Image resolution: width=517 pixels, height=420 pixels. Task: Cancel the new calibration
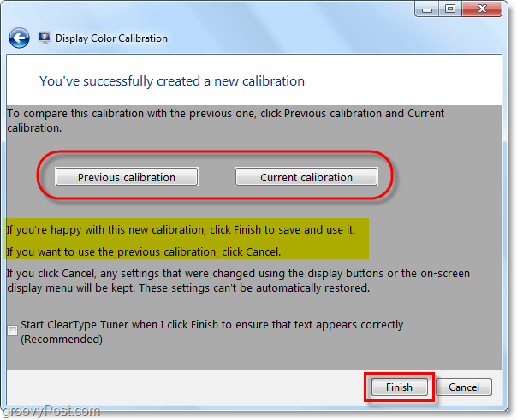coord(464,387)
